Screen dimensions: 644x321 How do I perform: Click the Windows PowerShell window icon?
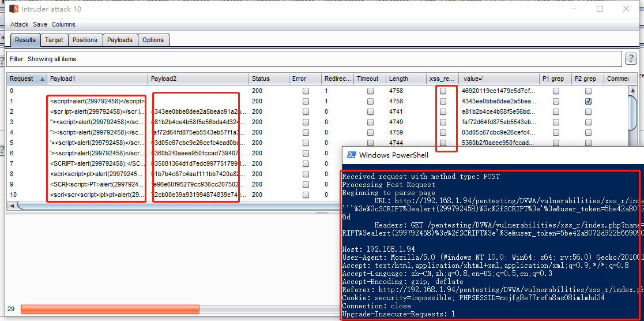[351, 155]
